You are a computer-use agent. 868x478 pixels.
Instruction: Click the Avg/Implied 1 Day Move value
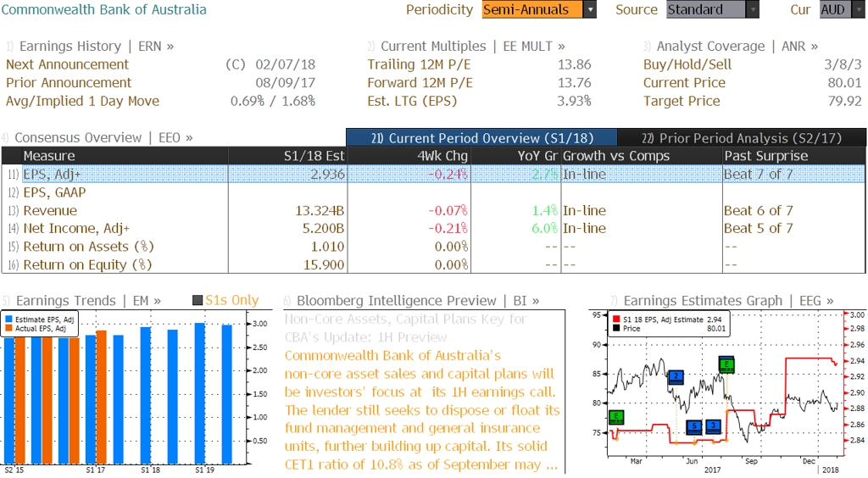[x=273, y=101]
